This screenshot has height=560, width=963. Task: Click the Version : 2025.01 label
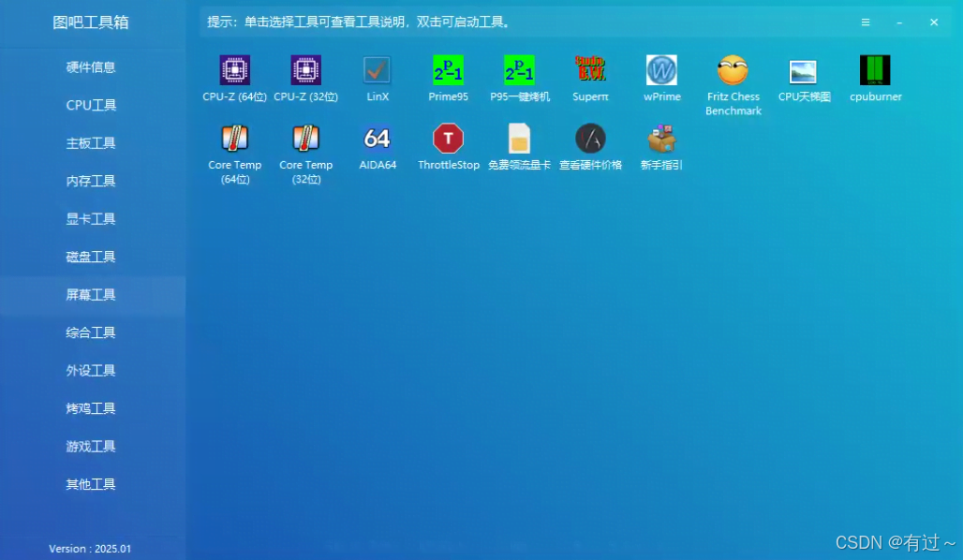click(x=90, y=549)
